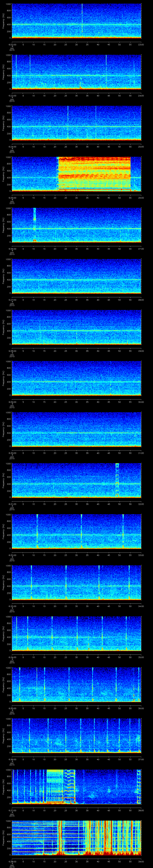
Task: Click the 38:00 end time label
Action: point(141,810)
